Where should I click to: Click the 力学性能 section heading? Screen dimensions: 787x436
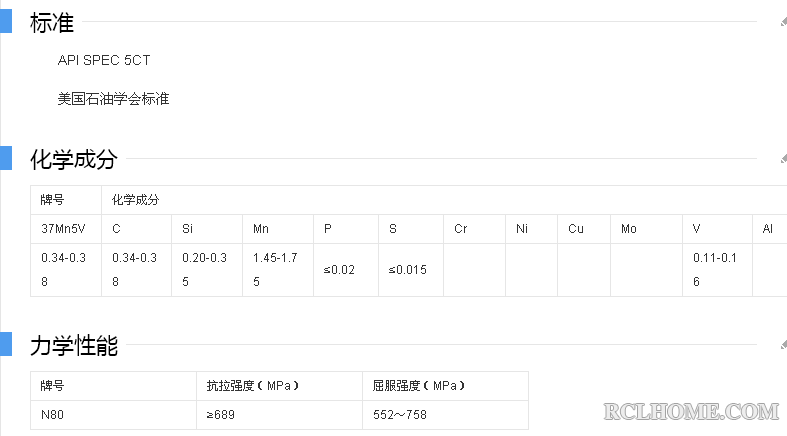(x=74, y=346)
